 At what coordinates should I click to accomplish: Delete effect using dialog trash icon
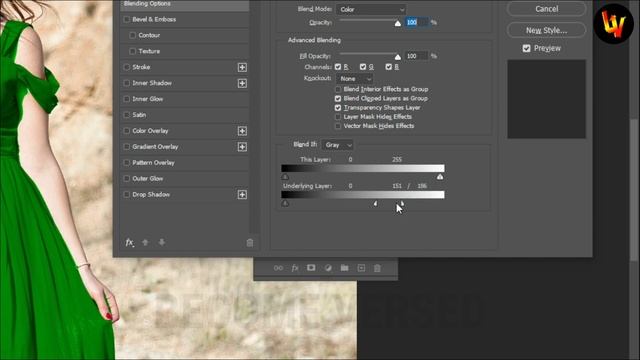250,243
